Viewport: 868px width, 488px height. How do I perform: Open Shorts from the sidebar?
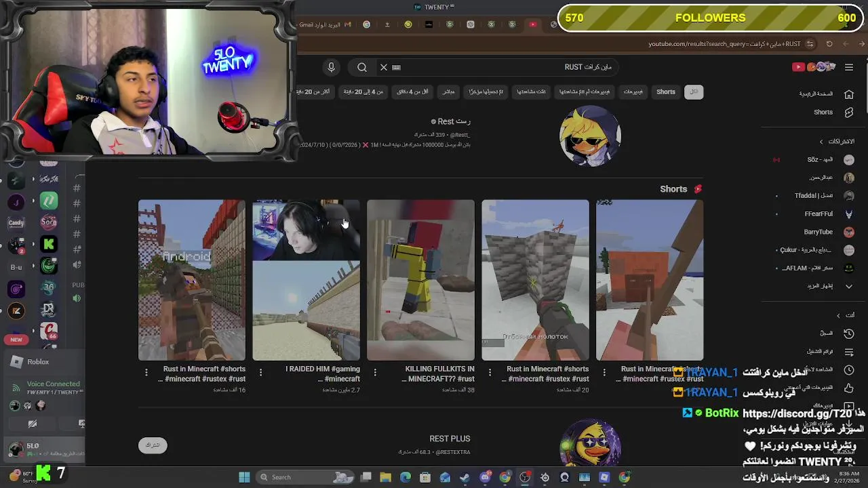click(x=848, y=112)
